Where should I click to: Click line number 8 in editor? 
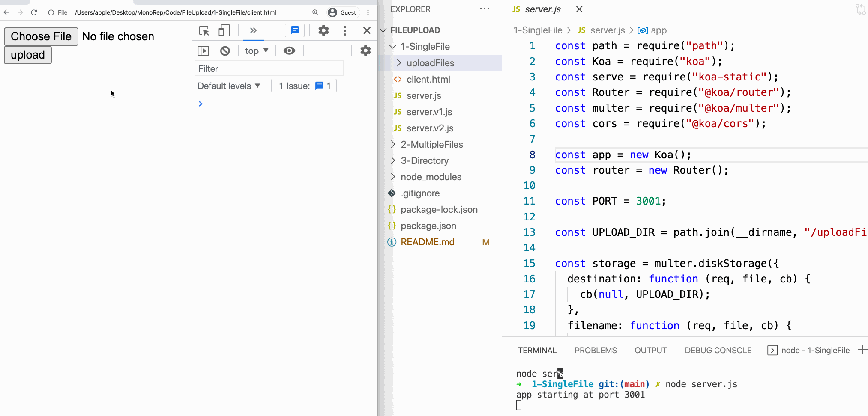point(532,155)
